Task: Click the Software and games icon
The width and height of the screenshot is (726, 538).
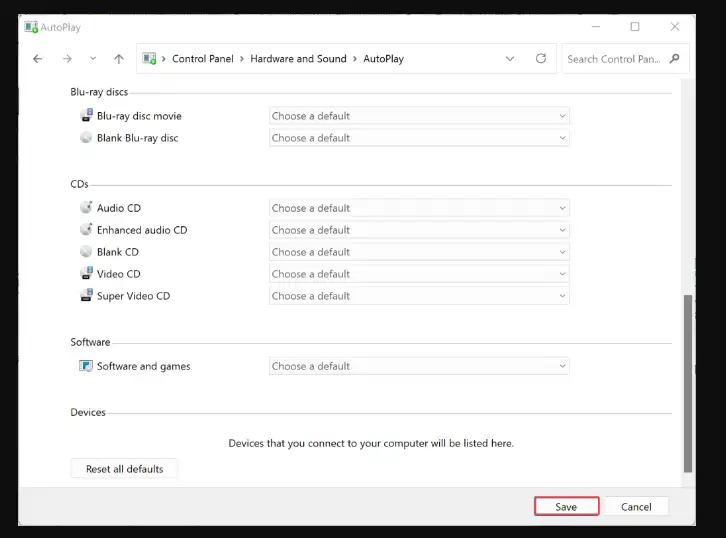Action: point(86,366)
